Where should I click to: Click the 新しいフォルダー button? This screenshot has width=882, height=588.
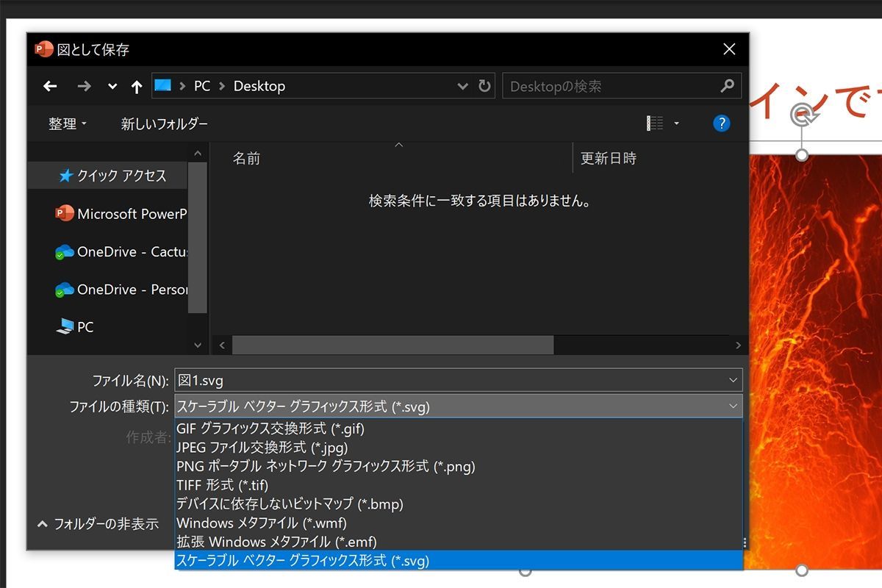pyautogui.click(x=164, y=124)
